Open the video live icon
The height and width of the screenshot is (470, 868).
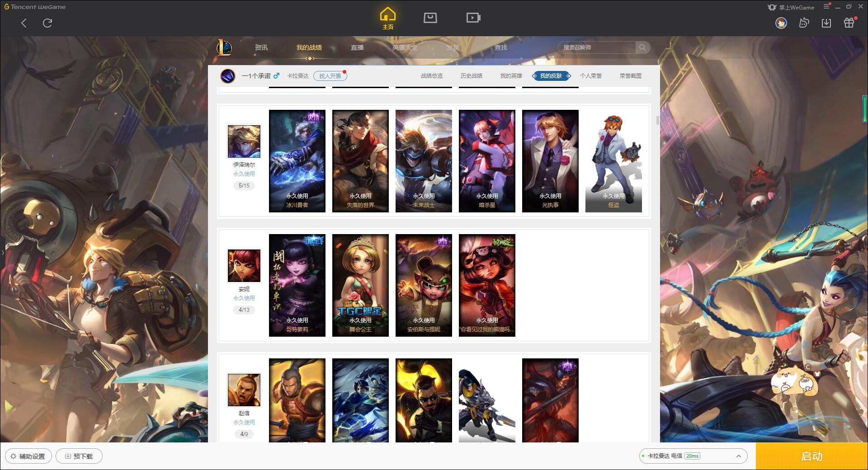473,18
